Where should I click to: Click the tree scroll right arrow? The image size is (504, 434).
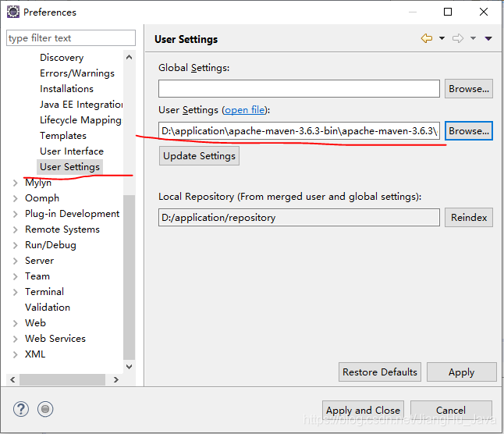coord(116,379)
